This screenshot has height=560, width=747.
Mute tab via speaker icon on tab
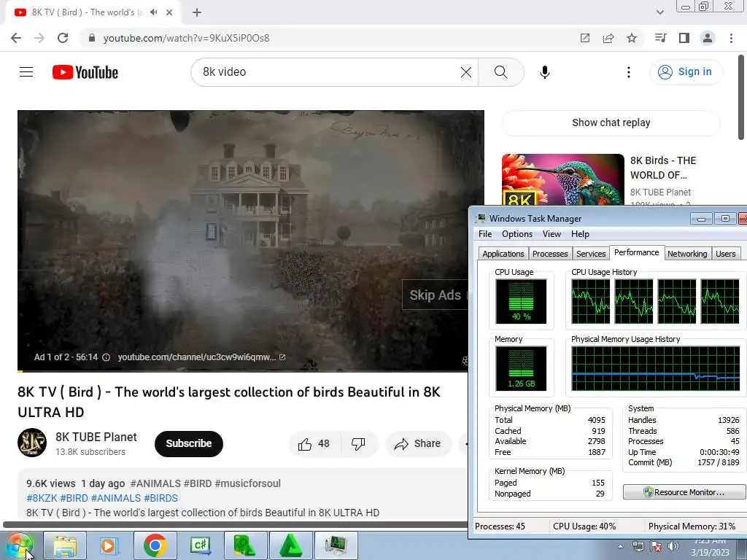(153, 12)
